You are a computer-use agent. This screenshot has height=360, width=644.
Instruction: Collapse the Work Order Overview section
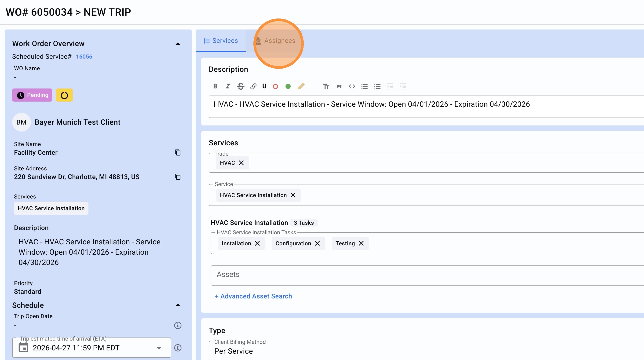point(178,44)
